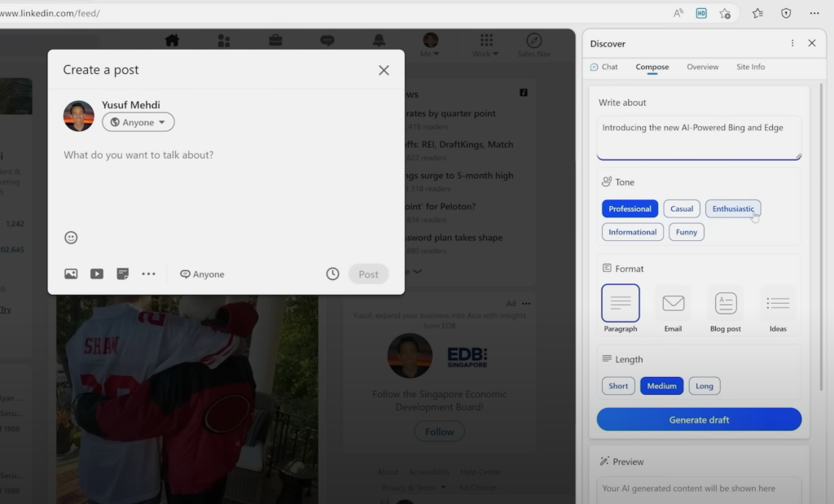Image resolution: width=834 pixels, height=504 pixels.
Task: Open the Browser essentials shield icon
Action: click(786, 13)
